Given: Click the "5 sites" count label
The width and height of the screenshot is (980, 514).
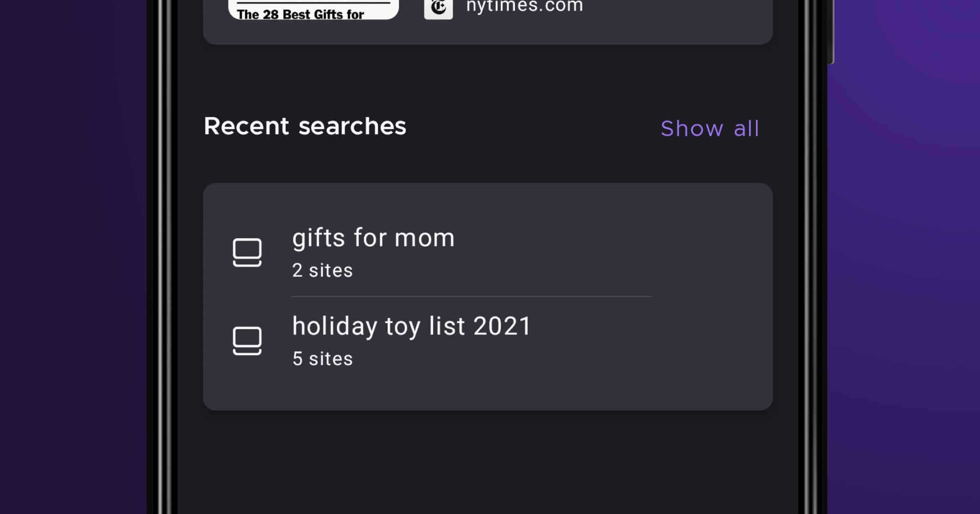Looking at the screenshot, I should tap(323, 359).
